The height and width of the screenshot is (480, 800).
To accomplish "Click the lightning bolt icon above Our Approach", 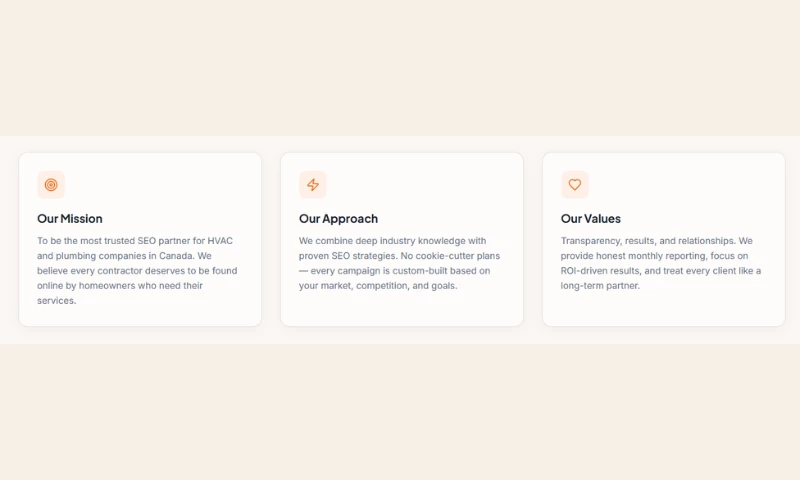I will click(313, 185).
